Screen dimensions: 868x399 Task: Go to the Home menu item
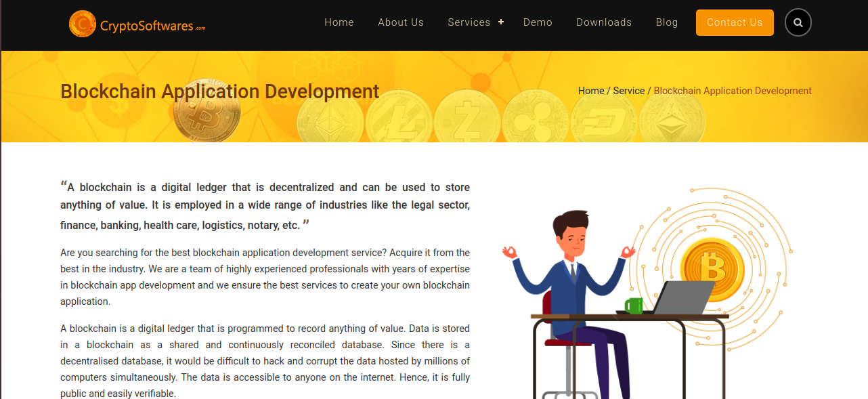pyautogui.click(x=339, y=22)
